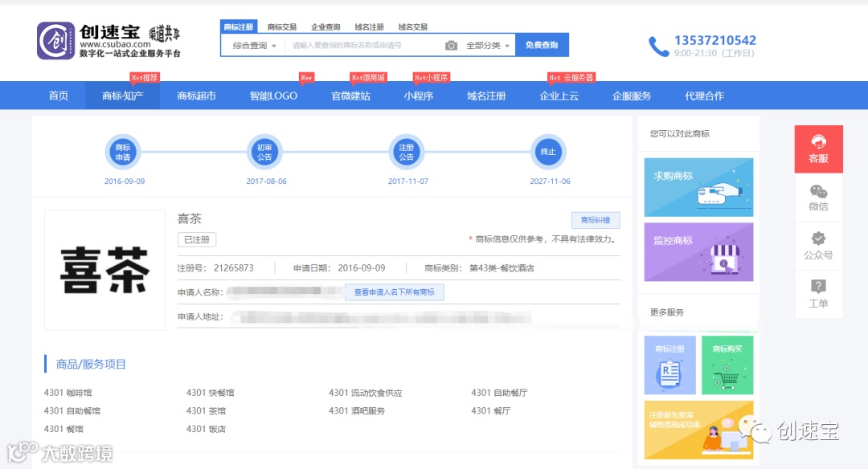868x469 pixels.
Task: Click the 已注册 status tag
Action: 197,239
